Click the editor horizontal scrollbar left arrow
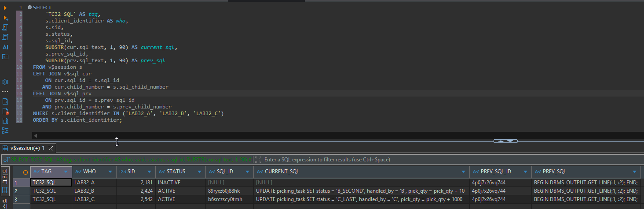This screenshot has width=644, height=209. [x=36, y=136]
